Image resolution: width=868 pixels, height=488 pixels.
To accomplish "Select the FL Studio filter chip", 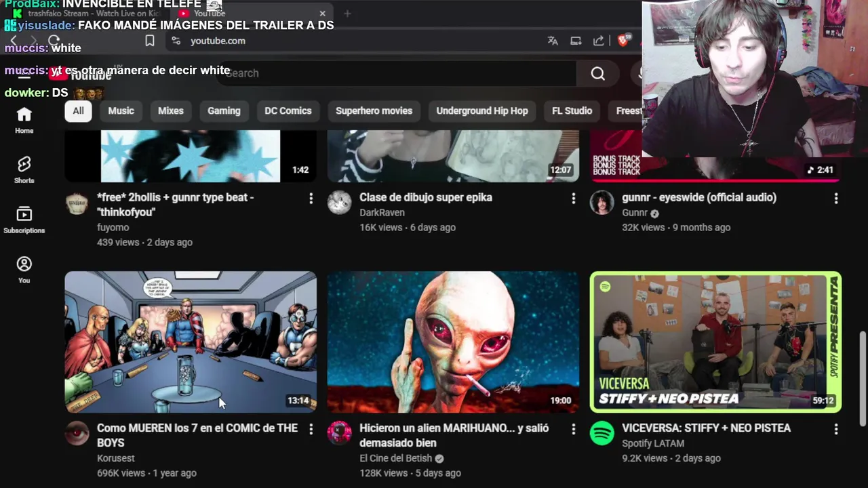I will (x=572, y=110).
